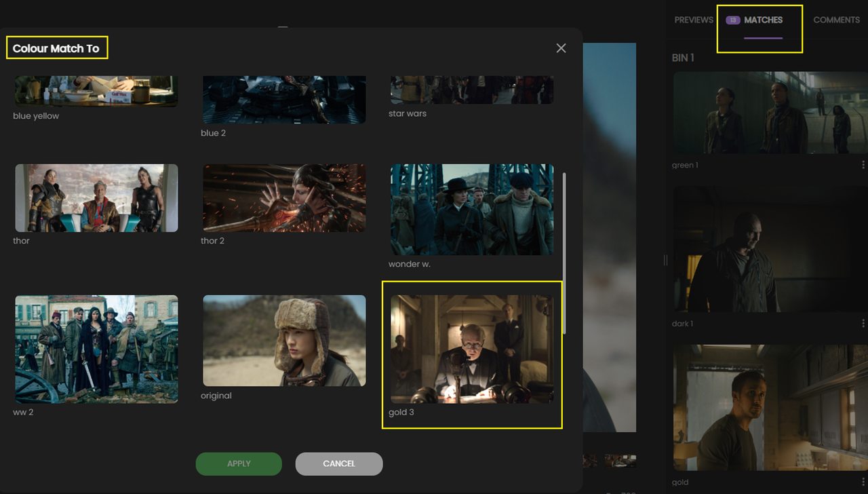Open options menu for gold match

coord(863,482)
